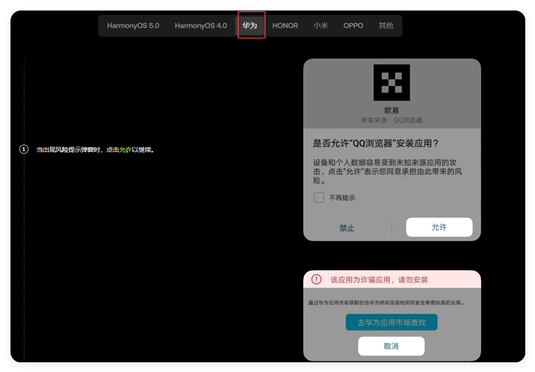Viewport: 535px width, 372px height.
Task: Click the 该应用为诈骗应用,请勿安装 warning text
Action: pyautogui.click(x=379, y=280)
